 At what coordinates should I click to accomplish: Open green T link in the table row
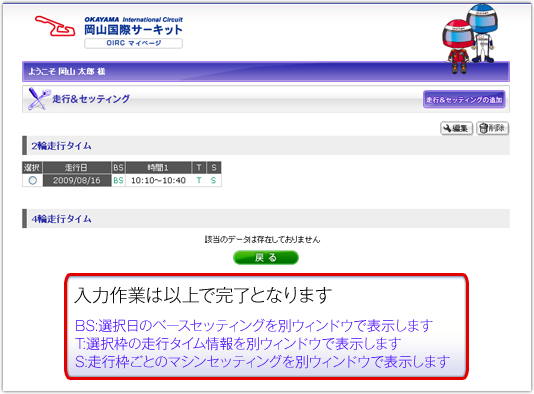click(x=199, y=180)
